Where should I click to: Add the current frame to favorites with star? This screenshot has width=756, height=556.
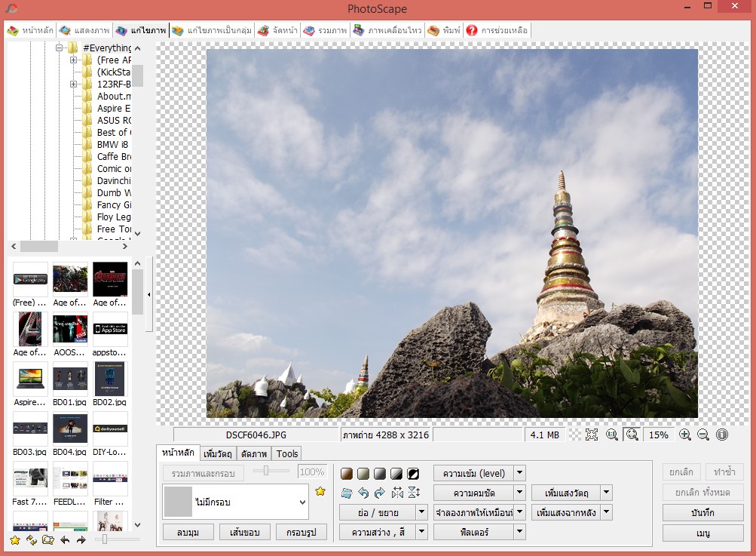(x=320, y=491)
